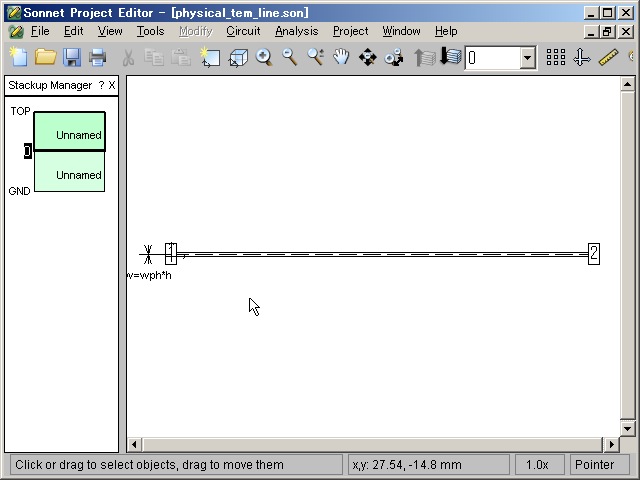Create a new project file
Viewport: 640px width, 480px height.
tap(18, 57)
